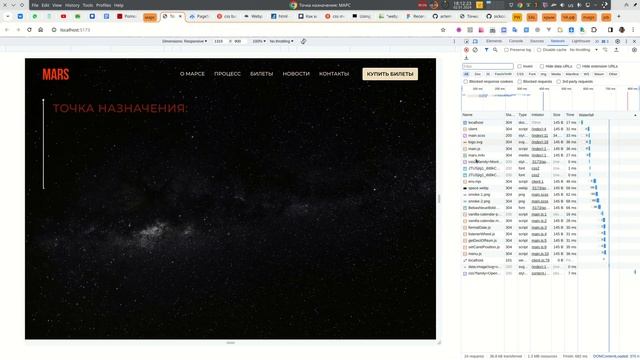Go to НОВОСТИ nav link
The image size is (640, 360).
[x=296, y=74]
